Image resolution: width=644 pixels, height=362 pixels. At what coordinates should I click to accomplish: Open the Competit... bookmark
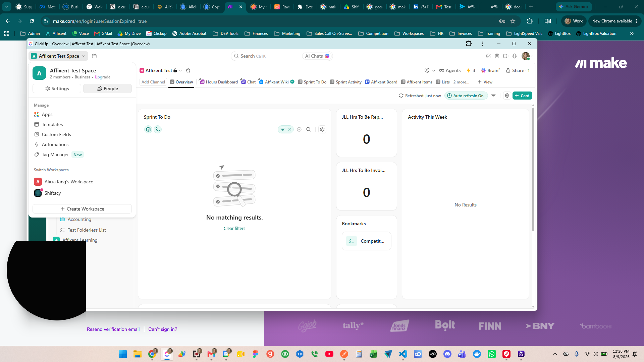pos(367,241)
